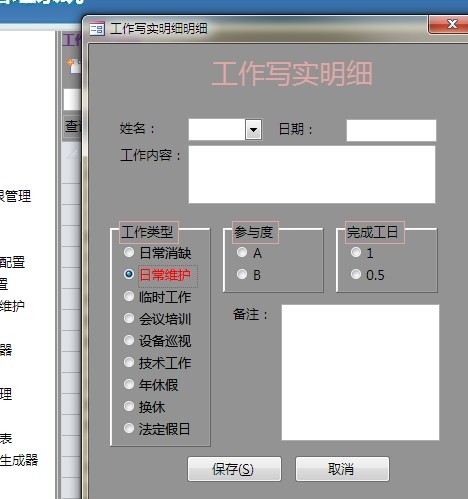Click the 工作内容 text area
Viewport: 468px width, 499px height.
[x=312, y=174]
